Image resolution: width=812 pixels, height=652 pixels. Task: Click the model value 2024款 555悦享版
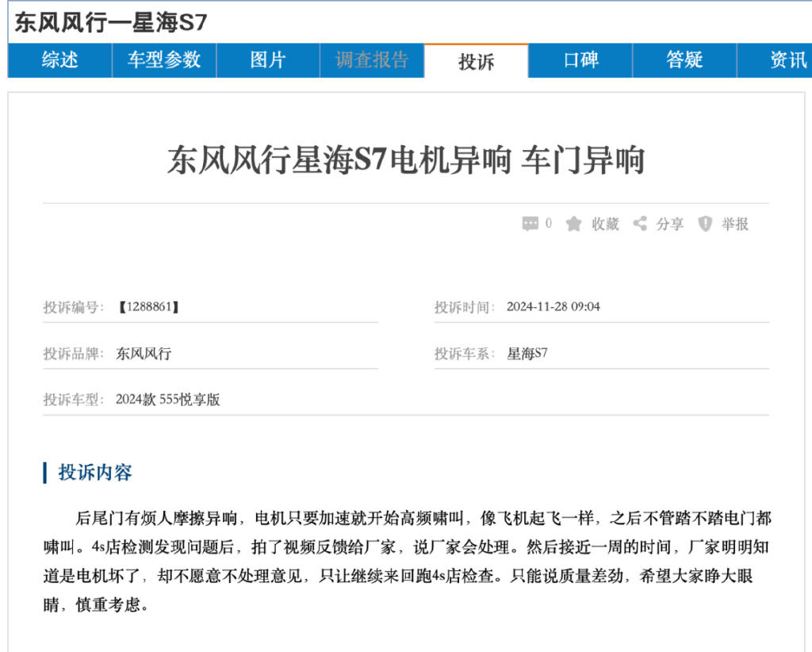point(168,399)
